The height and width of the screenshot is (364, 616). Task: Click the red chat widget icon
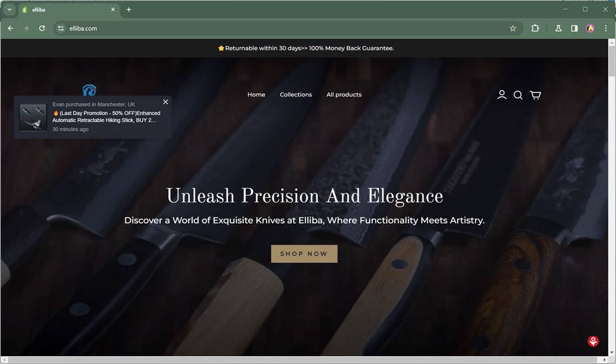[593, 341]
